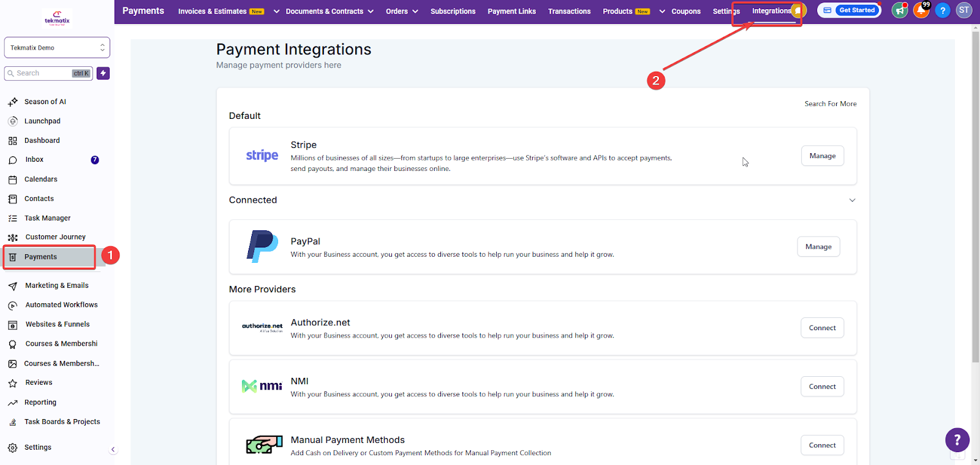Click the Authorize.net logo
This screenshot has width=980, height=465.
[262, 327]
